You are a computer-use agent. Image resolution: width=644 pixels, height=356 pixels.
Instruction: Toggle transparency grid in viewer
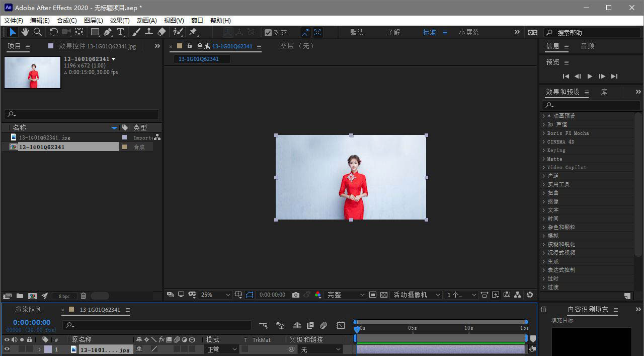click(x=384, y=295)
